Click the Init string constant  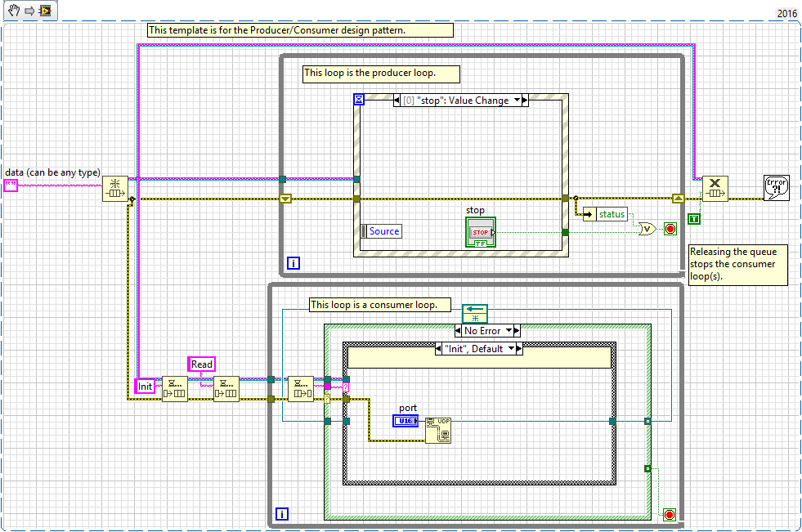tap(145, 386)
